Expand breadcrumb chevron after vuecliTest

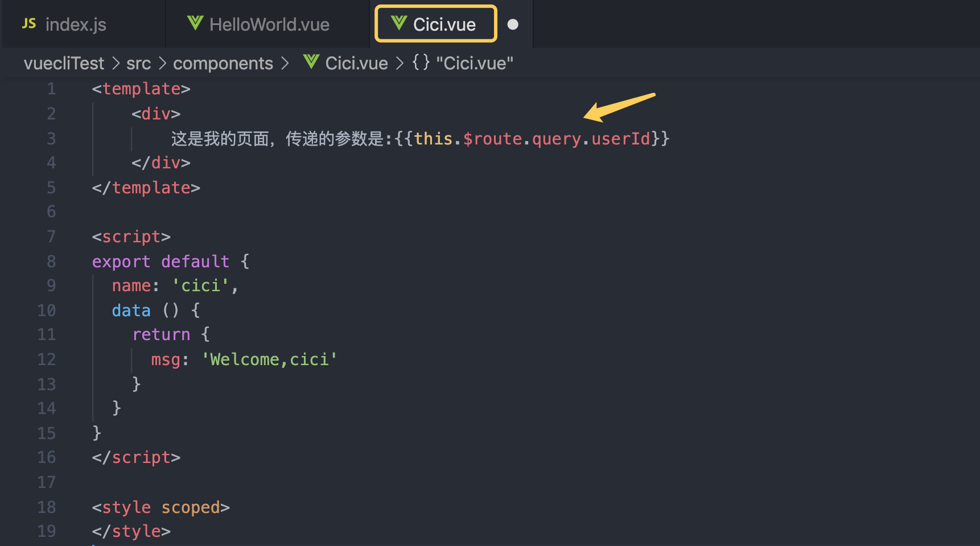point(116,63)
